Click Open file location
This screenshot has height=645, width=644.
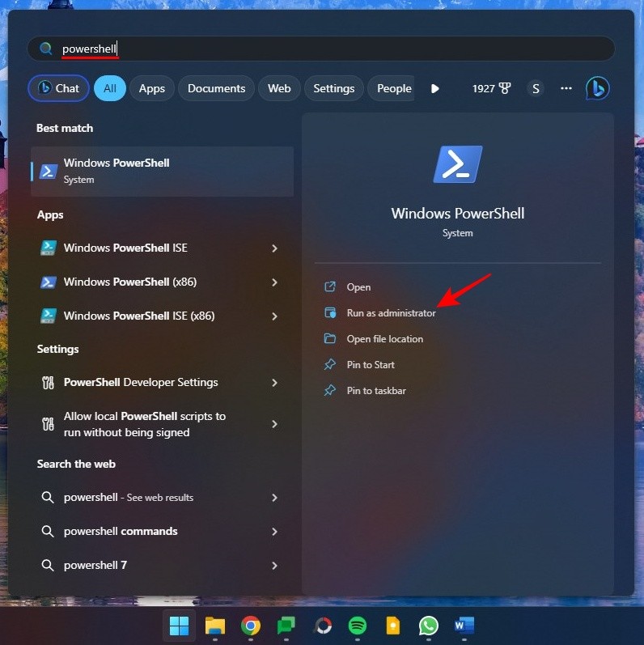pos(384,339)
